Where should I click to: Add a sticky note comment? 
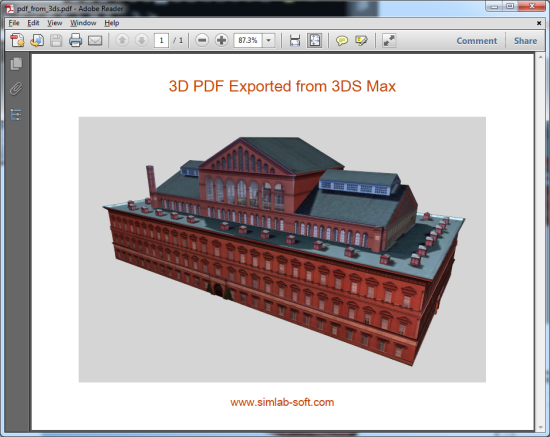pyautogui.click(x=342, y=41)
